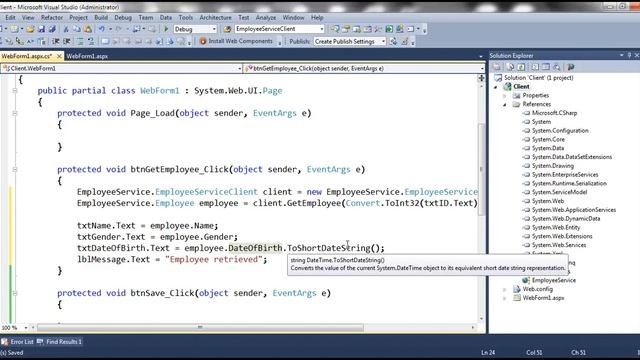Collapse the btnGetEmployee_Click method outline
The image size is (640, 360).
click(x=15, y=169)
